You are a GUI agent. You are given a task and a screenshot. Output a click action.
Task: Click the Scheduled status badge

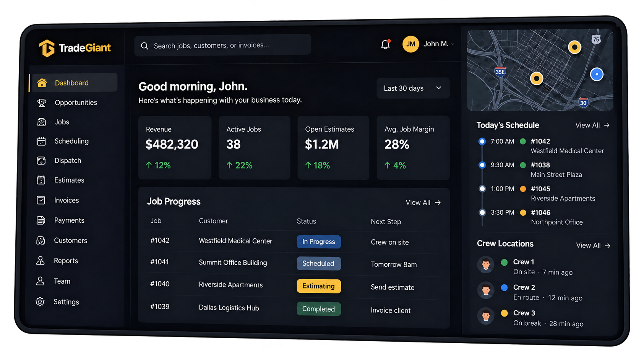pyautogui.click(x=319, y=264)
